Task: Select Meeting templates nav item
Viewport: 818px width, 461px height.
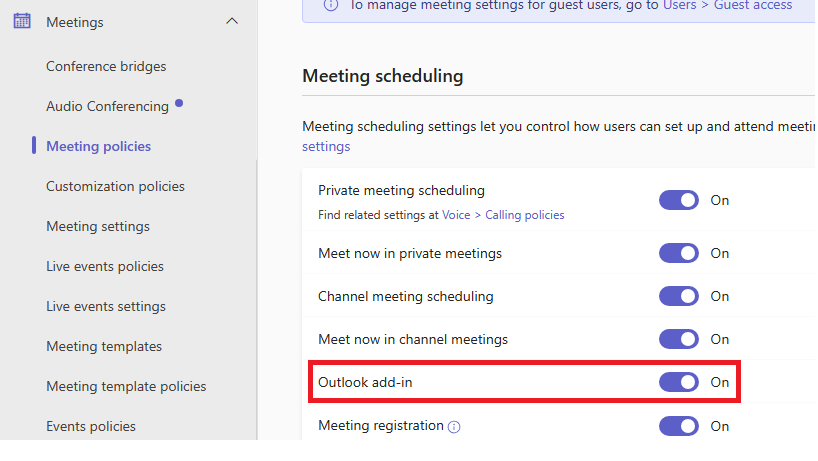Action: pyautogui.click(x=104, y=346)
